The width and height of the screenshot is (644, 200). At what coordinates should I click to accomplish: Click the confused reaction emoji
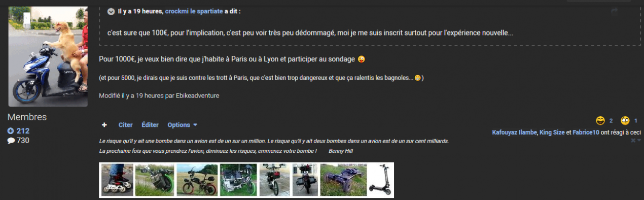click(625, 121)
